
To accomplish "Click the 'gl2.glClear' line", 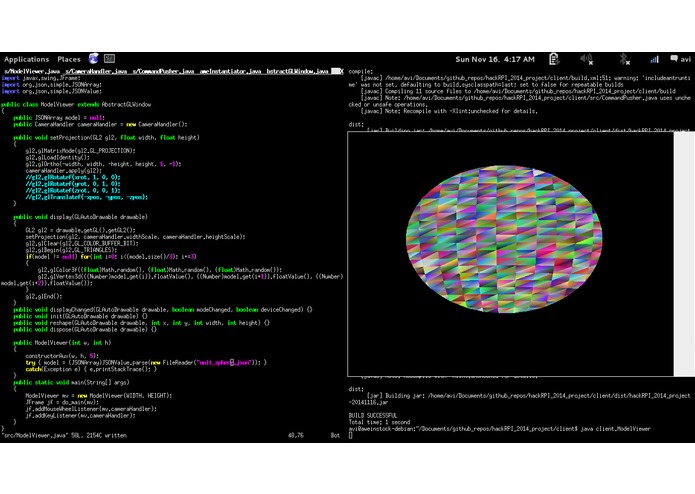I will (x=82, y=244).
